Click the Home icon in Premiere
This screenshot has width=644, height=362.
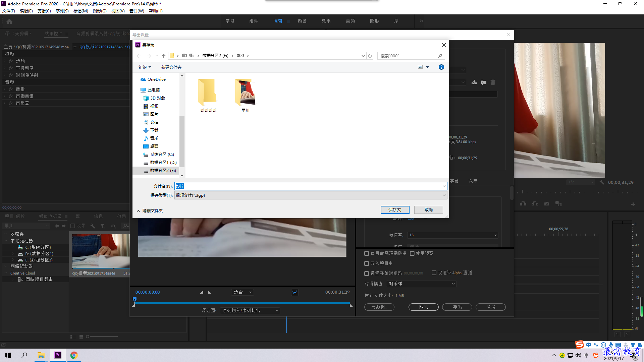(9, 21)
